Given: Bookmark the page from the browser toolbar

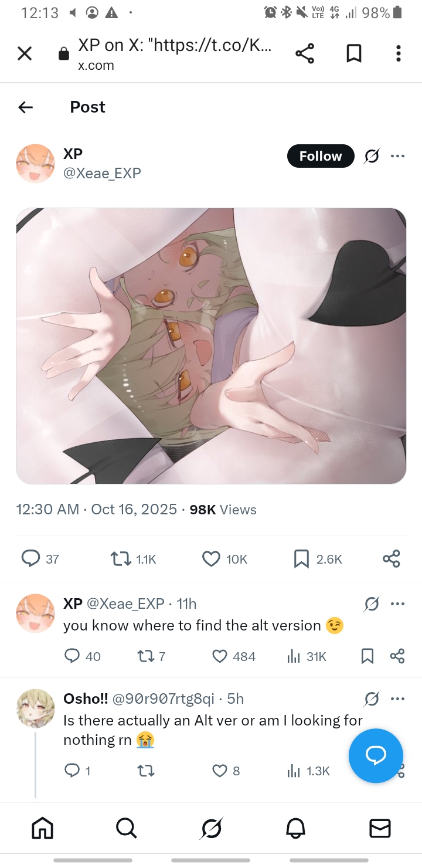Looking at the screenshot, I should pyautogui.click(x=353, y=54).
